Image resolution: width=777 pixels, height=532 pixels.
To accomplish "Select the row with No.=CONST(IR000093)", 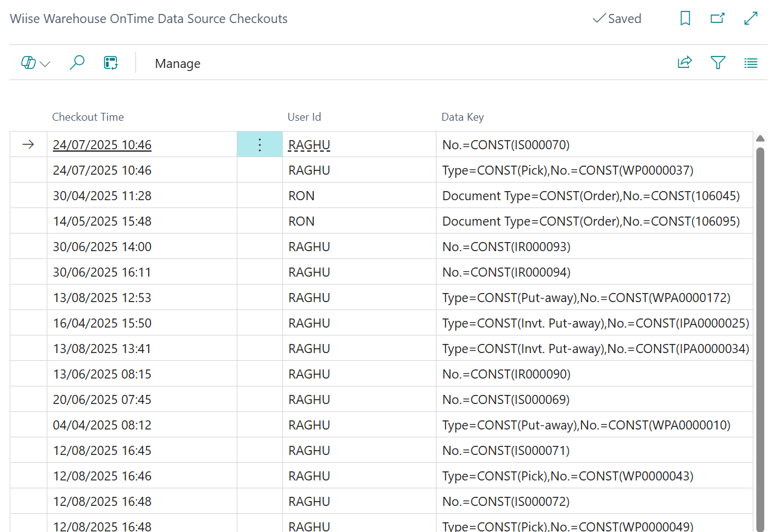I will 381,247.
